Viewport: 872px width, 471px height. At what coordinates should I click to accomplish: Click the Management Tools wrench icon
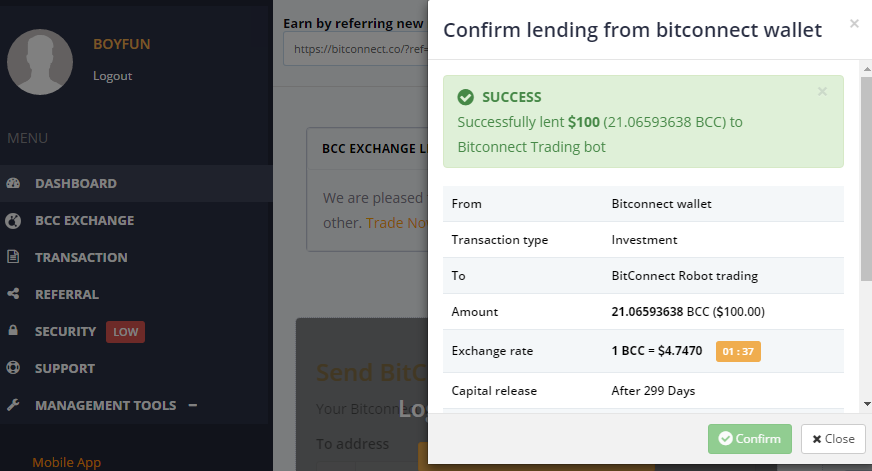[13, 406]
